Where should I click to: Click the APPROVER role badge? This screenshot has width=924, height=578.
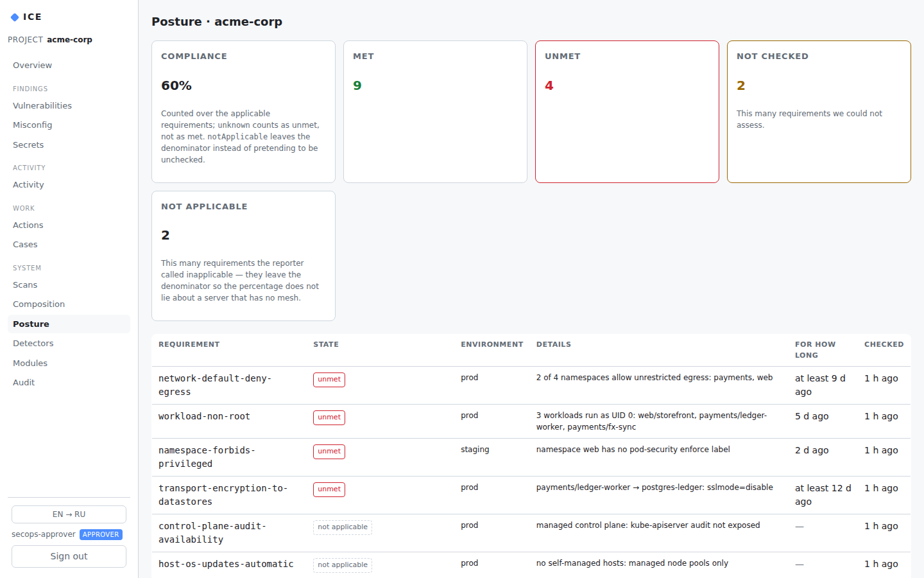point(101,534)
